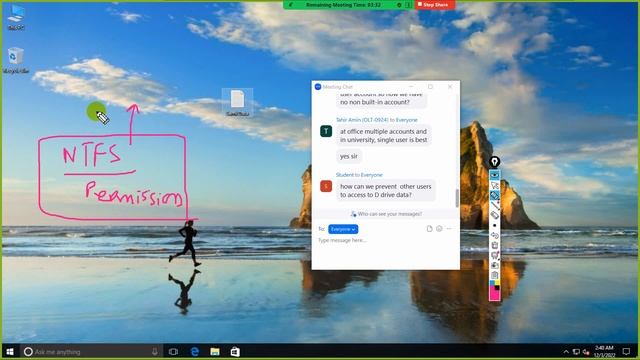
Task: Click the taskbar clock showing 2:40 AM
Action: 604,351
